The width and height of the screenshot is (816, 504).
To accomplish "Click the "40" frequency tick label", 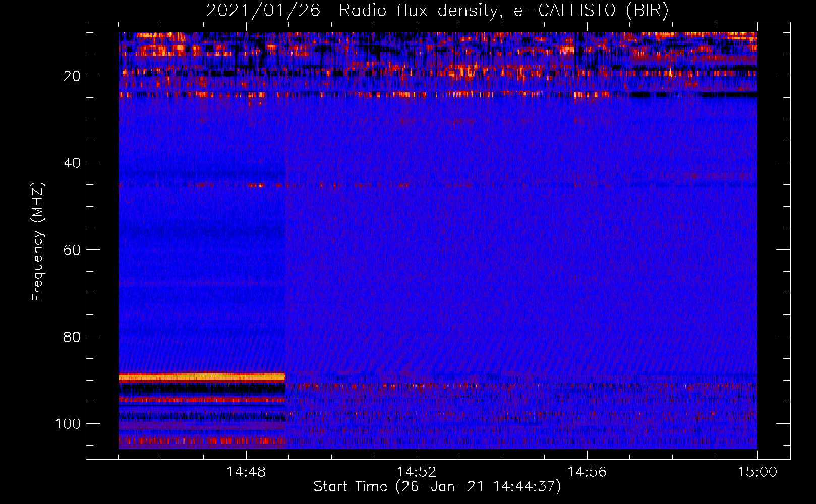I will pyautogui.click(x=72, y=163).
